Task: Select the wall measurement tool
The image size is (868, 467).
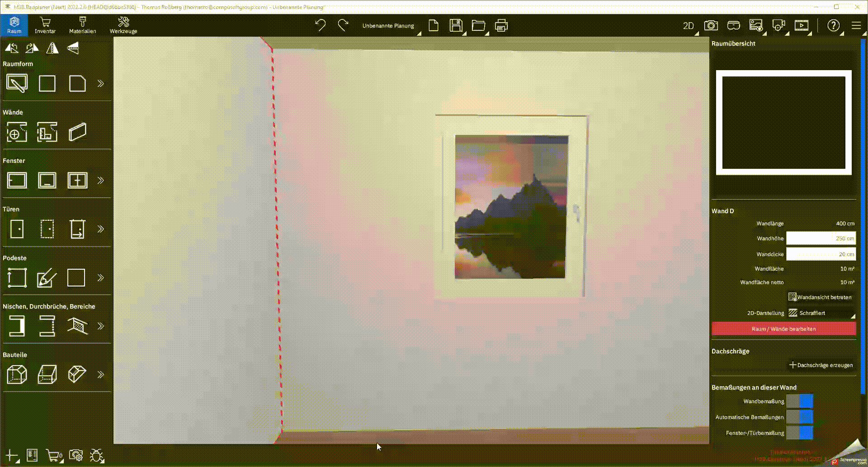Action: pyautogui.click(x=47, y=132)
